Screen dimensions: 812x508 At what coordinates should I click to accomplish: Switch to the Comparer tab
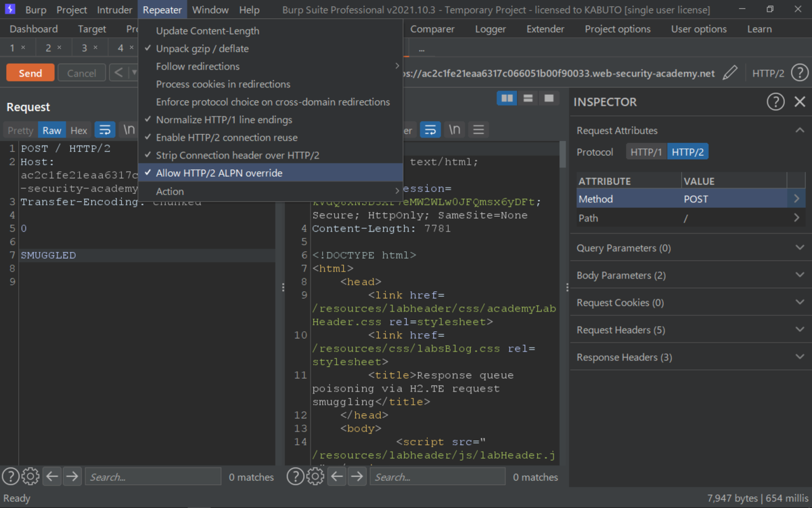tap(432, 29)
